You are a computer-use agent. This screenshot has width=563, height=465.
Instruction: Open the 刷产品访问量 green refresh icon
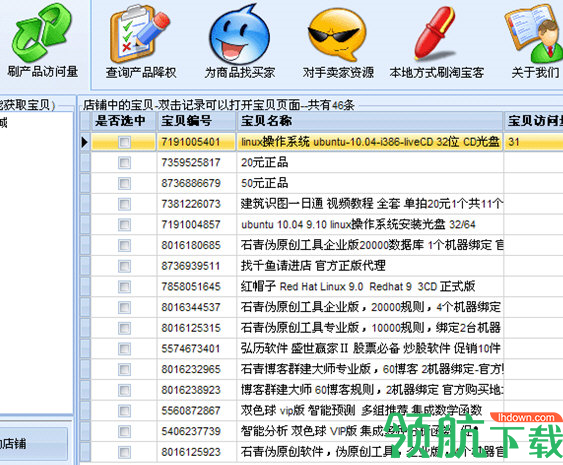pos(42,32)
